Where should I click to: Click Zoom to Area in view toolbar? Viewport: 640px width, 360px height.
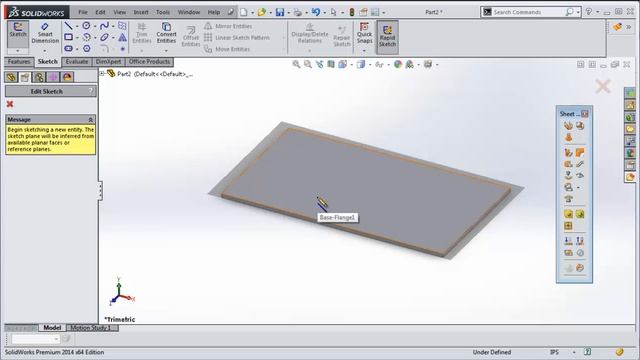[308, 64]
